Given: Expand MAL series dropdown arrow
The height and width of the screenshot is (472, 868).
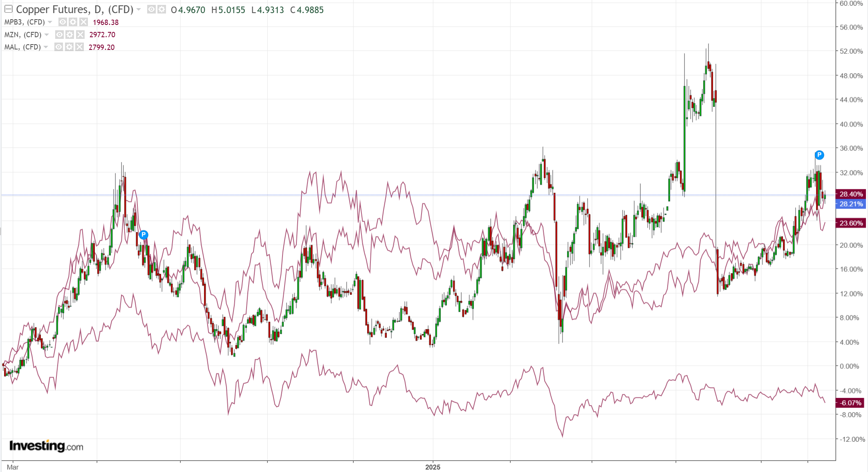Looking at the screenshot, I should (x=46, y=47).
